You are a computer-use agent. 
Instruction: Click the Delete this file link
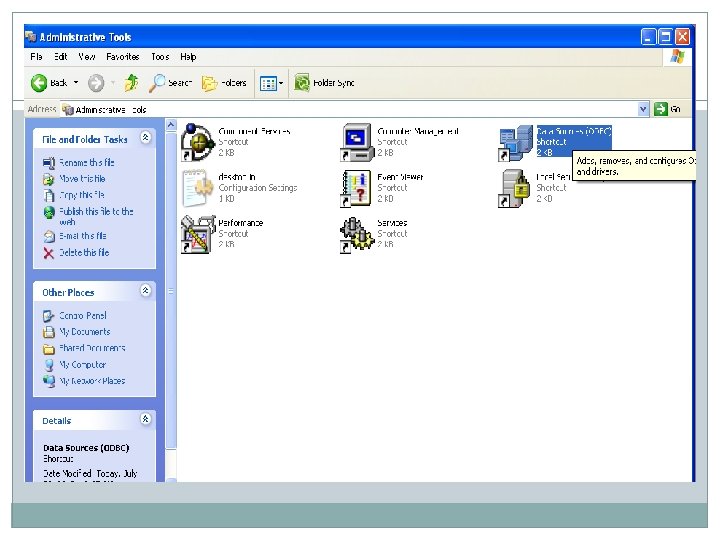(84, 253)
